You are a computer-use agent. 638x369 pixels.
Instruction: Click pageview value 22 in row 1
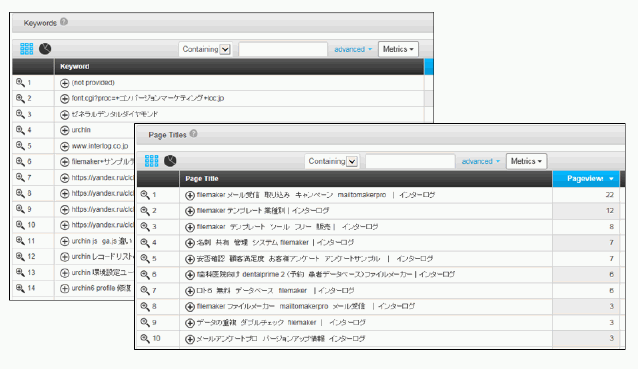[x=609, y=195]
